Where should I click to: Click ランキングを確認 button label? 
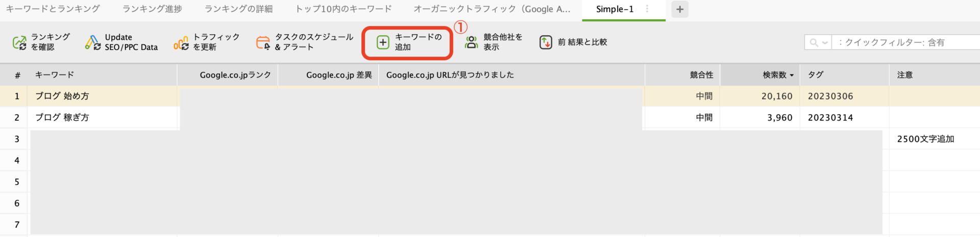[51, 42]
